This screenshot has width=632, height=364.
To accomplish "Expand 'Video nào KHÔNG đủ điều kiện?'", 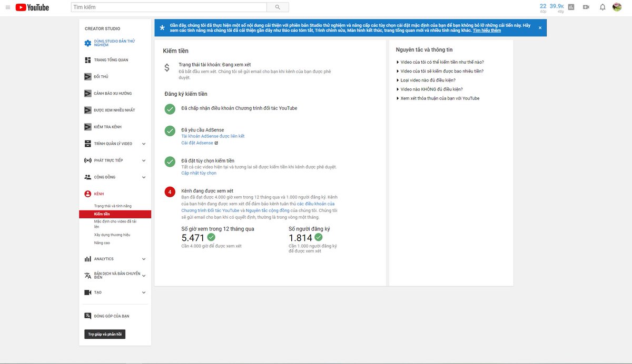I will 429,89.
